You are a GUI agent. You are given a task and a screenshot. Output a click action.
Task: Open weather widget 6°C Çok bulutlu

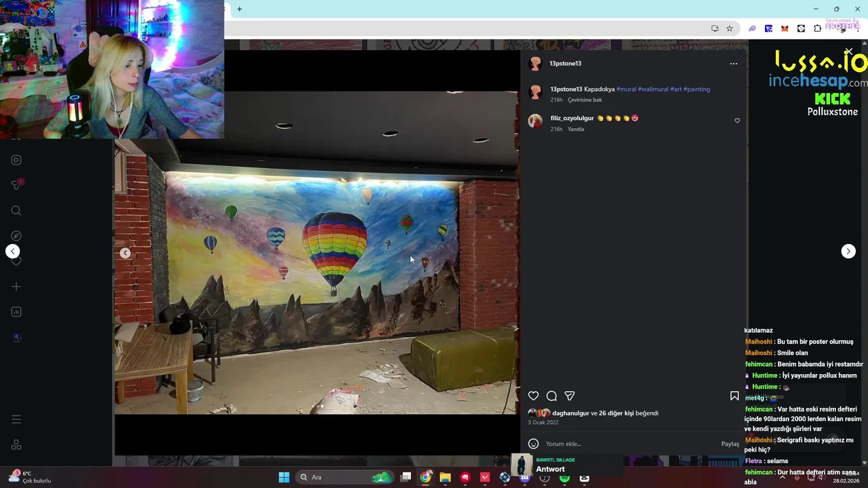(x=30, y=477)
